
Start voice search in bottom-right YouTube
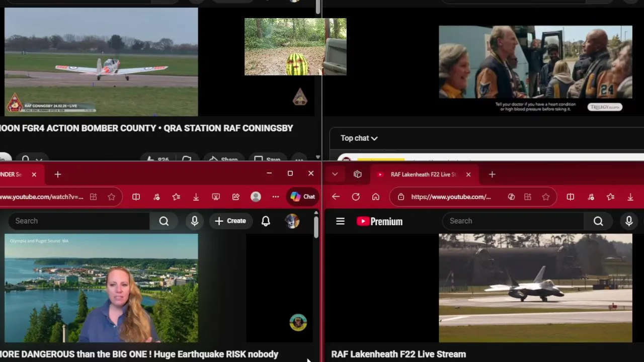coord(629,221)
